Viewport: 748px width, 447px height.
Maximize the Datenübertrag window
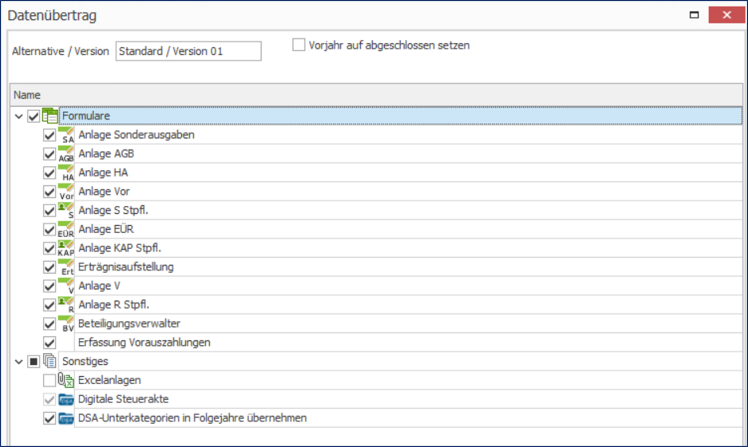point(695,15)
